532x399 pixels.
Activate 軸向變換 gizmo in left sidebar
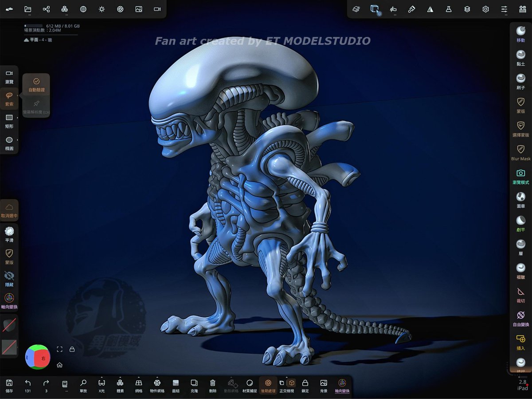[9, 301]
